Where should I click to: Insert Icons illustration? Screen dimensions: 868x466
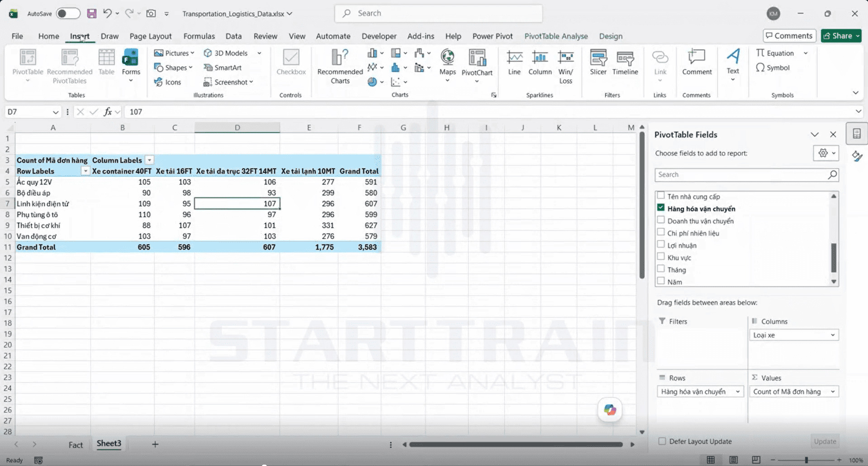pos(168,82)
